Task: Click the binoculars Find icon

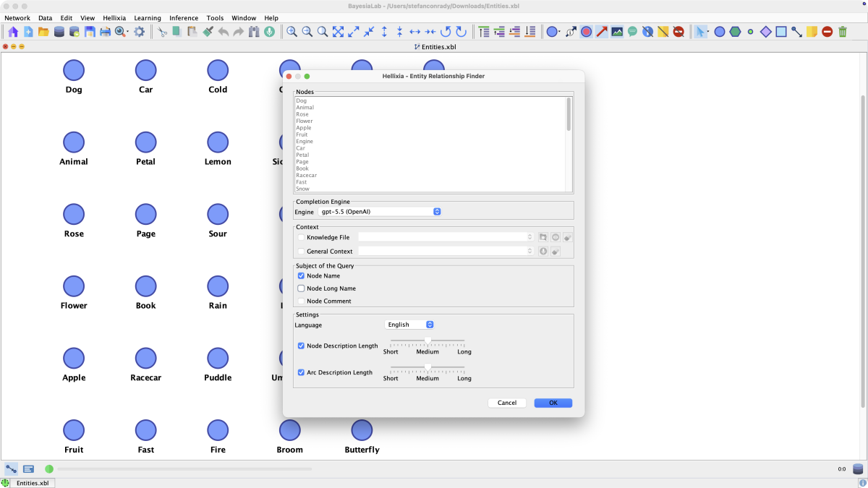Action: (254, 32)
